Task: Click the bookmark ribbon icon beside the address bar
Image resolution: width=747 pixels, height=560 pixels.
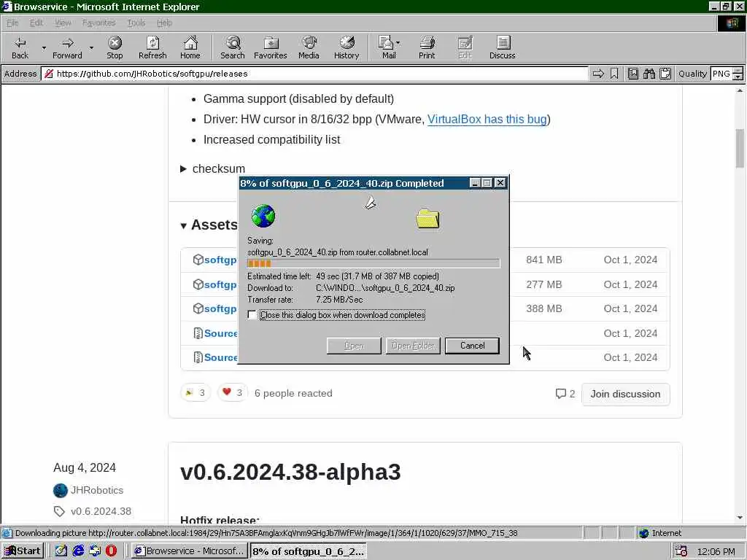Action: [x=614, y=74]
